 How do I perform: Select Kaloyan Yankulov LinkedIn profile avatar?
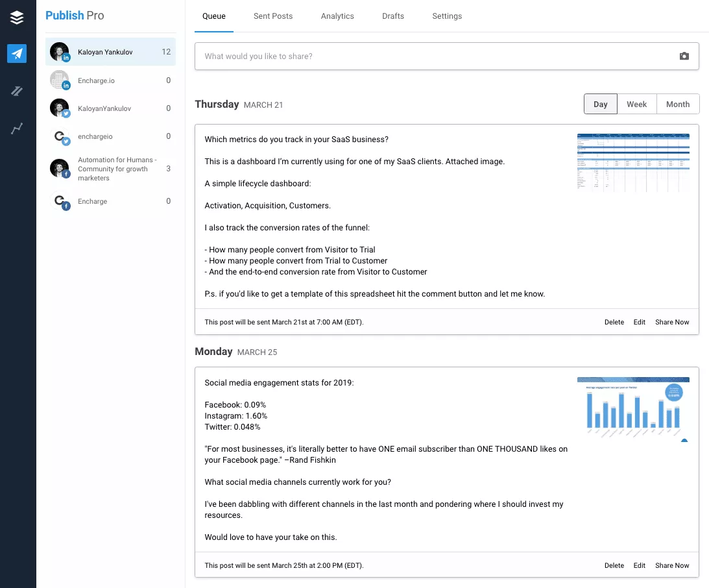click(x=60, y=52)
